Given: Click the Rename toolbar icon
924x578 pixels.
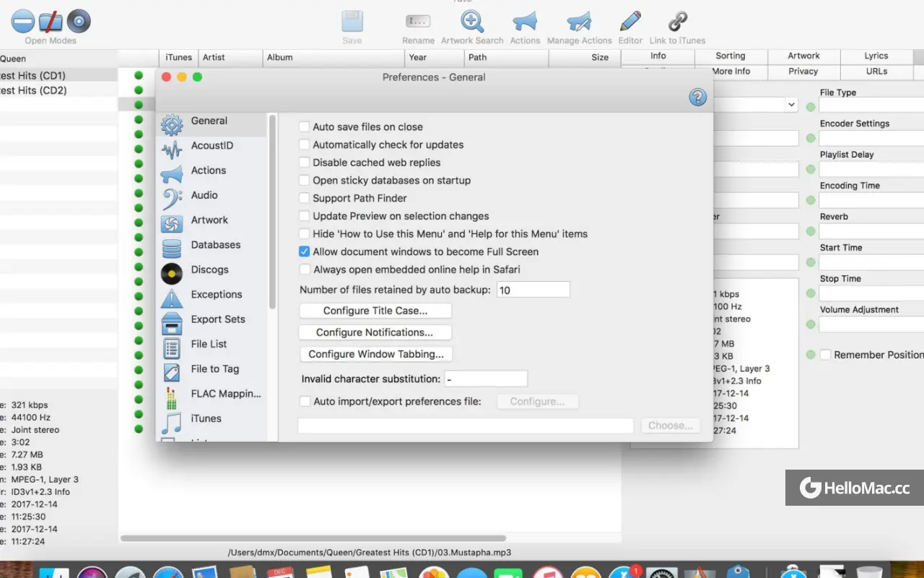Looking at the screenshot, I should click(418, 21).
